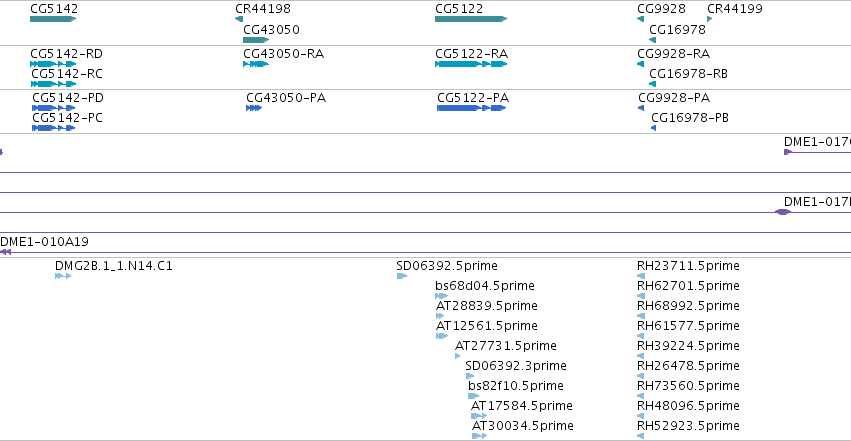
Task: Open EST RH23711.5prime label
Action: (688, 266)
